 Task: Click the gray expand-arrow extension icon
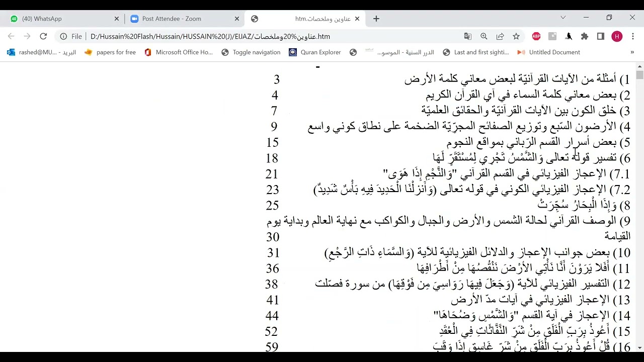pos(552,36)
